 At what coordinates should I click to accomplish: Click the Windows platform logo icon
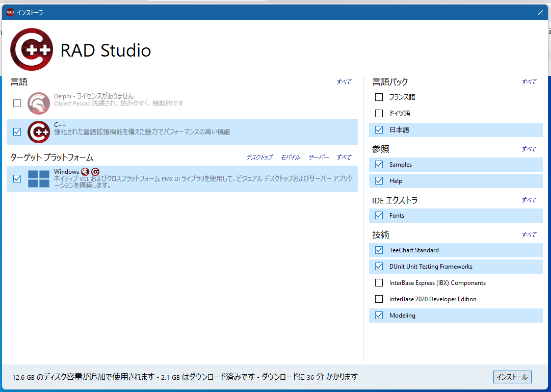click(x=39, y=178)
